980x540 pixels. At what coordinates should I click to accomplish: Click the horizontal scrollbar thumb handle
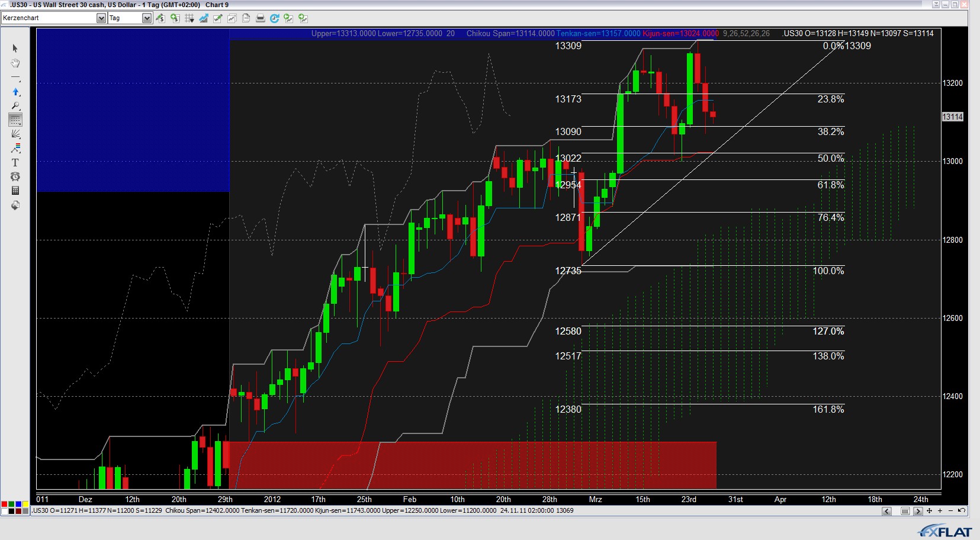[x=905, y=512]
